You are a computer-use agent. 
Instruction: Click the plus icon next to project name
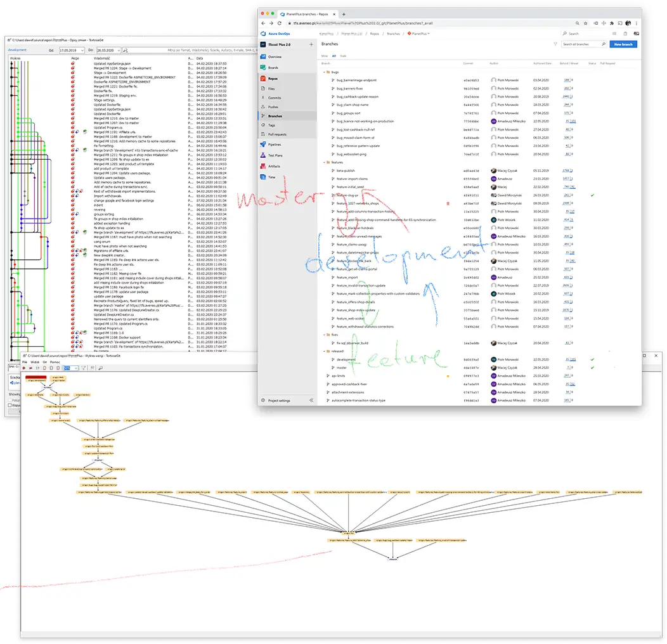[311, 44]
